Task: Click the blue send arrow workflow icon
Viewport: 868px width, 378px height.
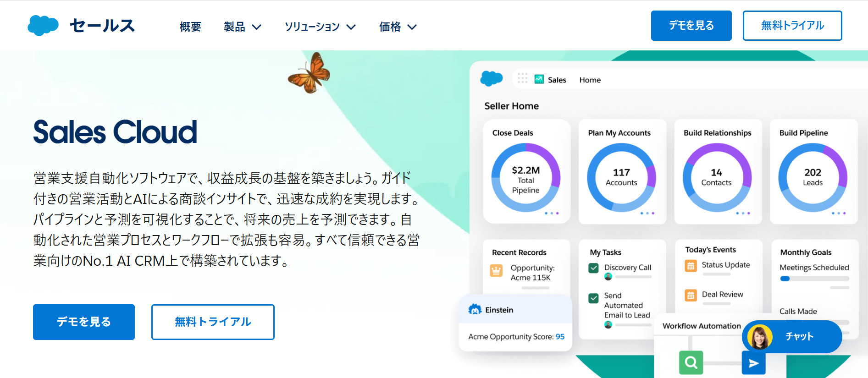Action: coord(753,363)
